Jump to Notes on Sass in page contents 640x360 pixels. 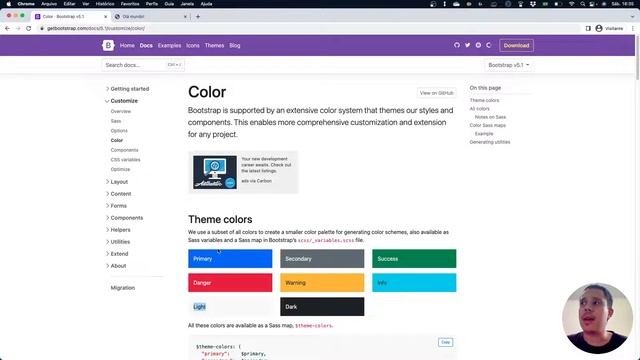pyautogui.click(x=490, y=117)
